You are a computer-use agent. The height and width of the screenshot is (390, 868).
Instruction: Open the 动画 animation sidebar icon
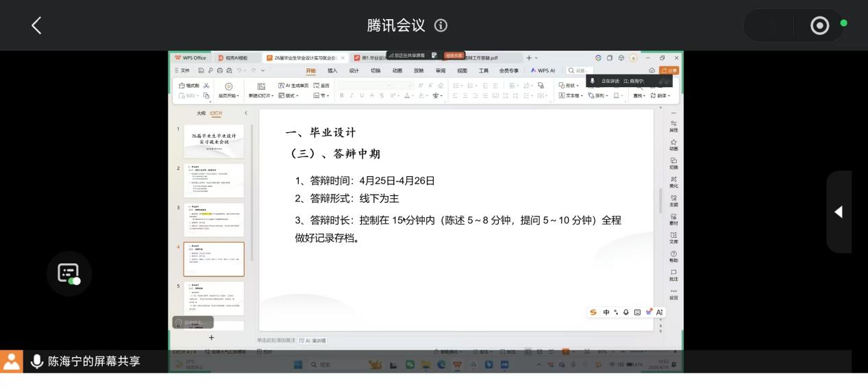pyautogui.click(x=673, y=145)
